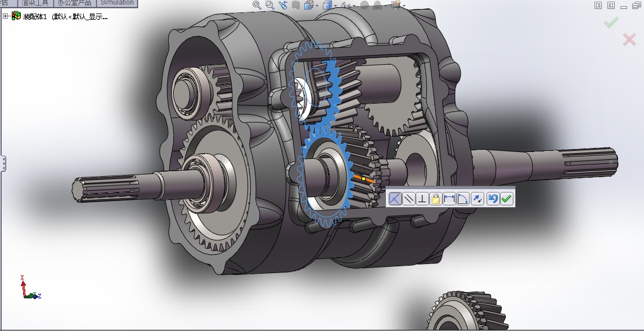Image resolution: width=644 pixels, height=331 pixels.
Task: Choose the Distance mate icon
Action: click(x=449, y=199)
